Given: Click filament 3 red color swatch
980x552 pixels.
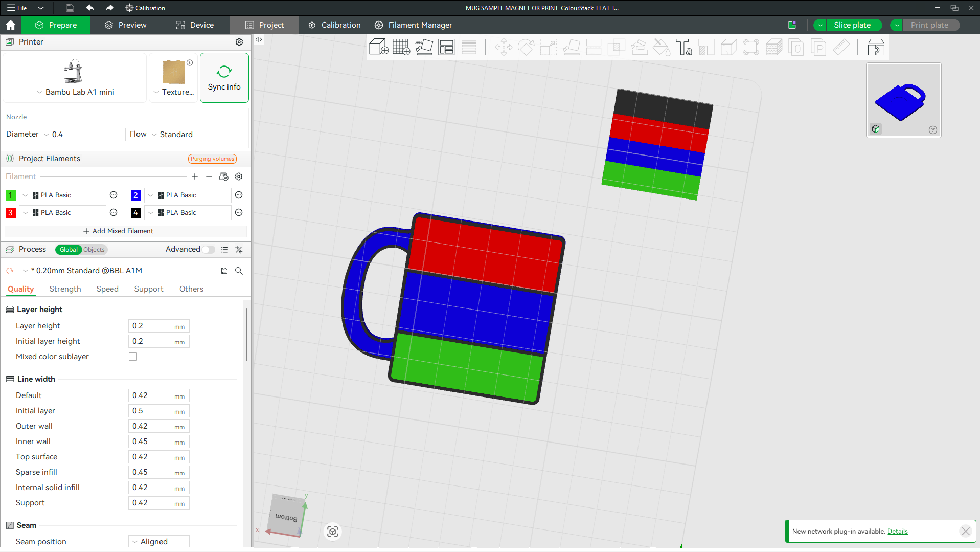Looking at the screenshot, I should click(x=10, y=212).
